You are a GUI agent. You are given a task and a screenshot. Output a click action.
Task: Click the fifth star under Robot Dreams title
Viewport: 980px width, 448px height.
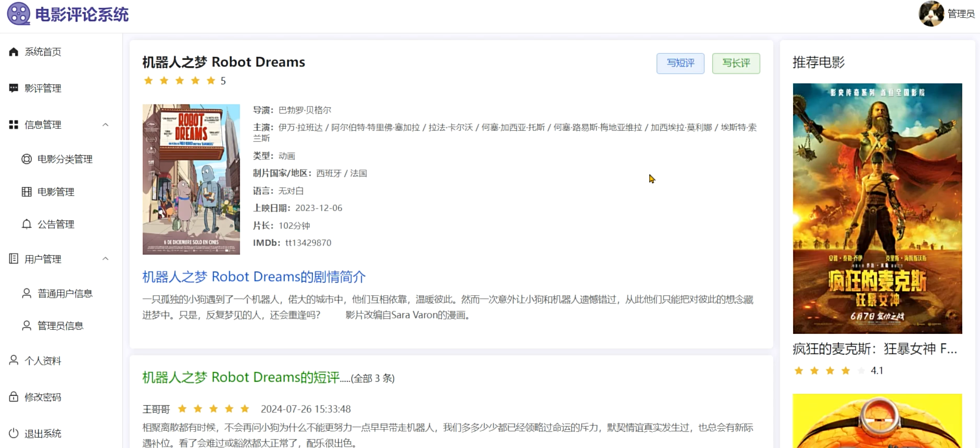211,80
